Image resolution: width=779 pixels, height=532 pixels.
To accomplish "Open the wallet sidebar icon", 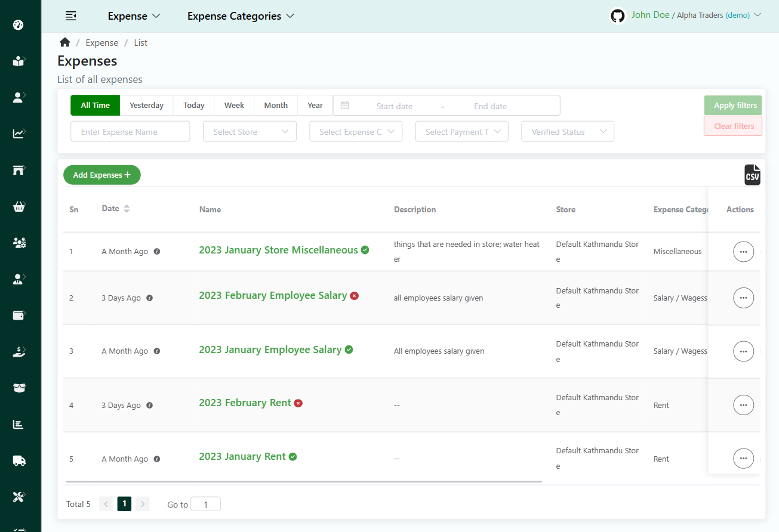I will click(x=19, y=315).
